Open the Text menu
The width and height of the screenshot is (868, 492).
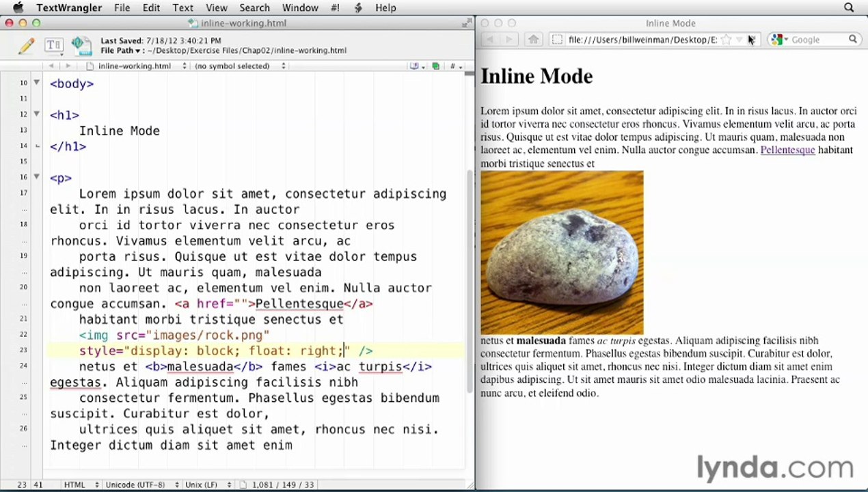[x=182, y=8]
